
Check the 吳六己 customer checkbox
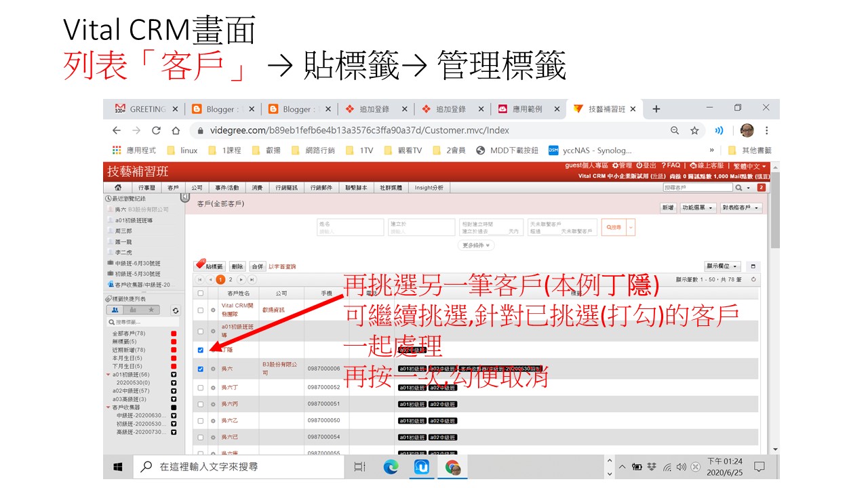click(x=200, y=437)
